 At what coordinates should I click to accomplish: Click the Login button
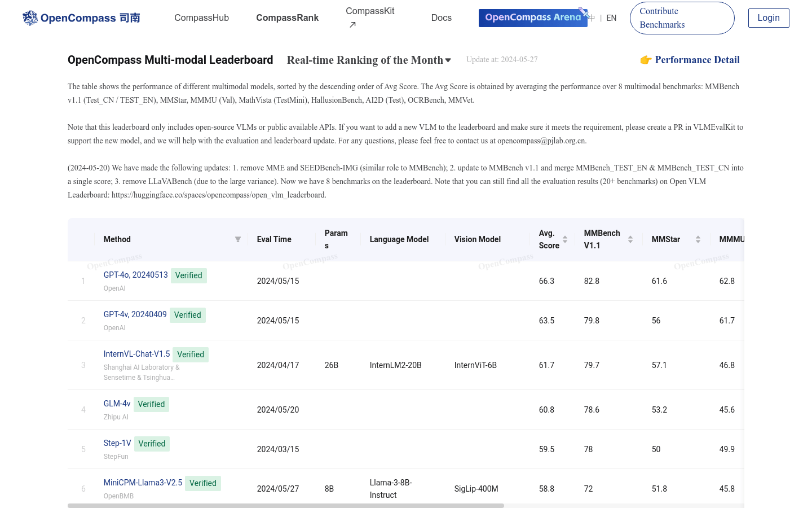[769, 18]
